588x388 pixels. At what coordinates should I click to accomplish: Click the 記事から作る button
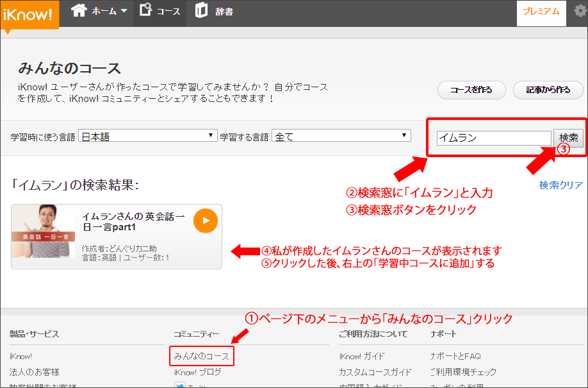(x=548, y=90)
